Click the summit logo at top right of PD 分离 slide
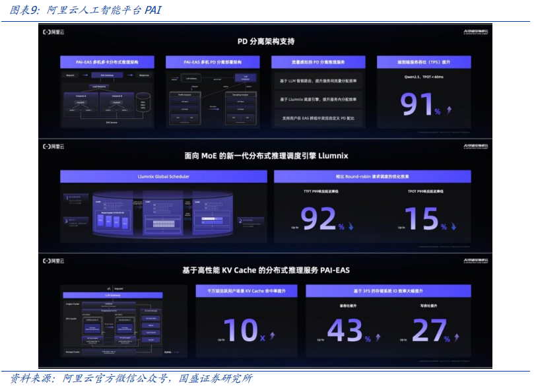 pos(476,32)
